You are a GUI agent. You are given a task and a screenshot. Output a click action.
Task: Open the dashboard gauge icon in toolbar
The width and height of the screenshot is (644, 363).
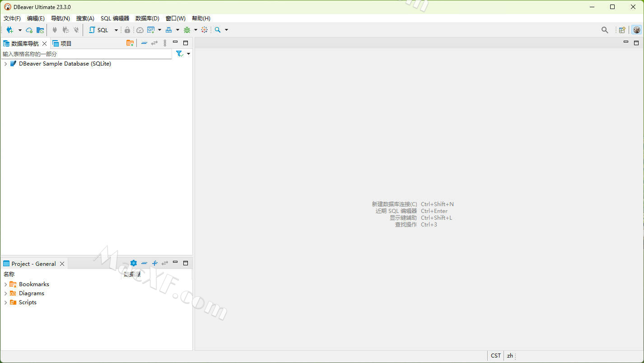click(140, 30)
